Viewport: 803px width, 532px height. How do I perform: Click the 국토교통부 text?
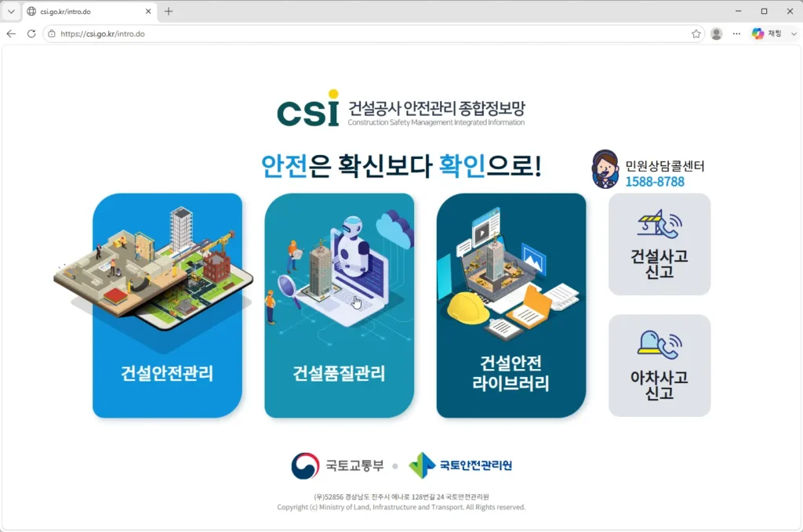pos(355,465)
